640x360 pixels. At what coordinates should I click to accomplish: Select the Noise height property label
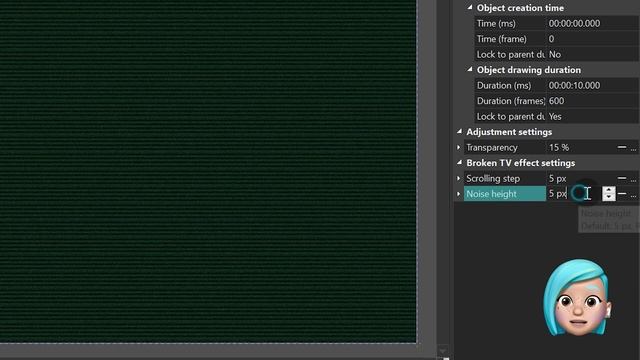click(504, 194)
